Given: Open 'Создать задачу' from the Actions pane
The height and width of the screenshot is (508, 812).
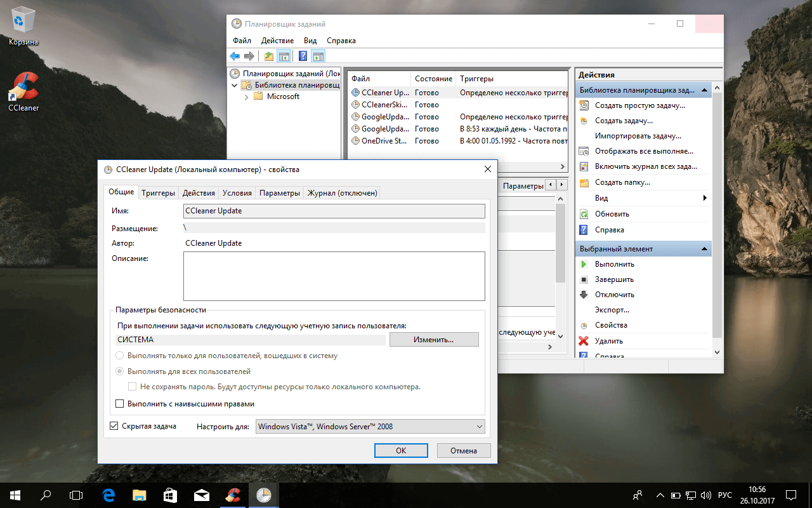Looking at the screenshot, I should 625,120.
